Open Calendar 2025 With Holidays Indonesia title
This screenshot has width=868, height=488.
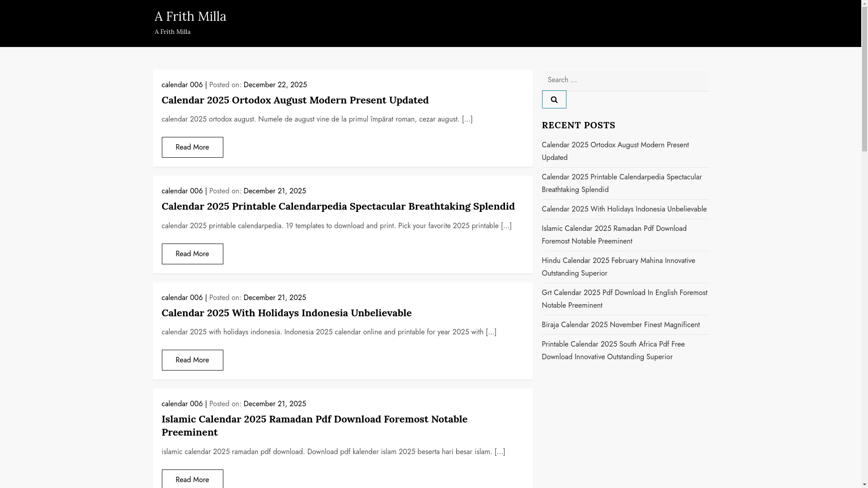coord(286,313)
